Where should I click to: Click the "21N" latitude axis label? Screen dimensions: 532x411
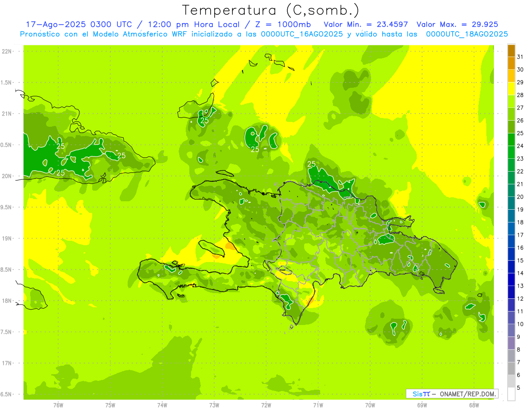[7, 114]
